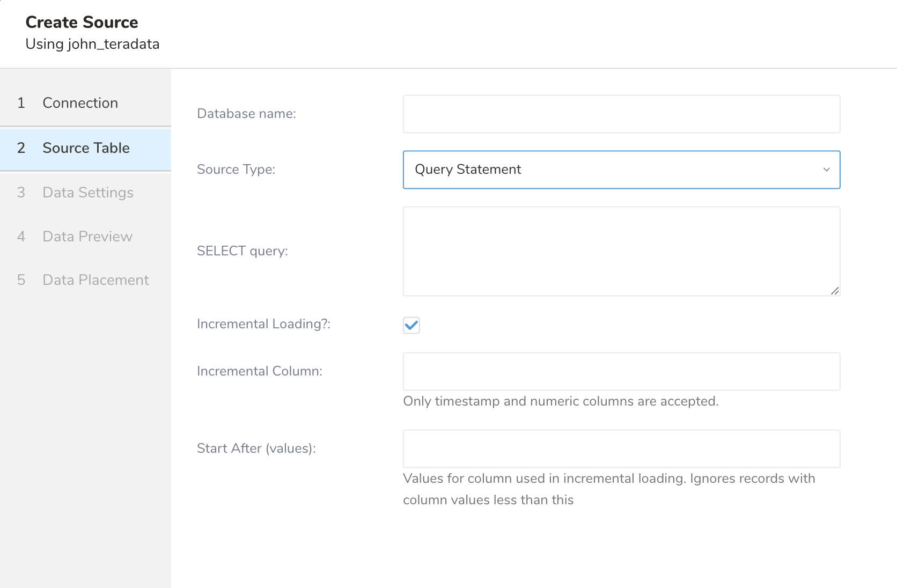
Task: Click the Incremental Loading? label
Action: [x=263, y=324]
